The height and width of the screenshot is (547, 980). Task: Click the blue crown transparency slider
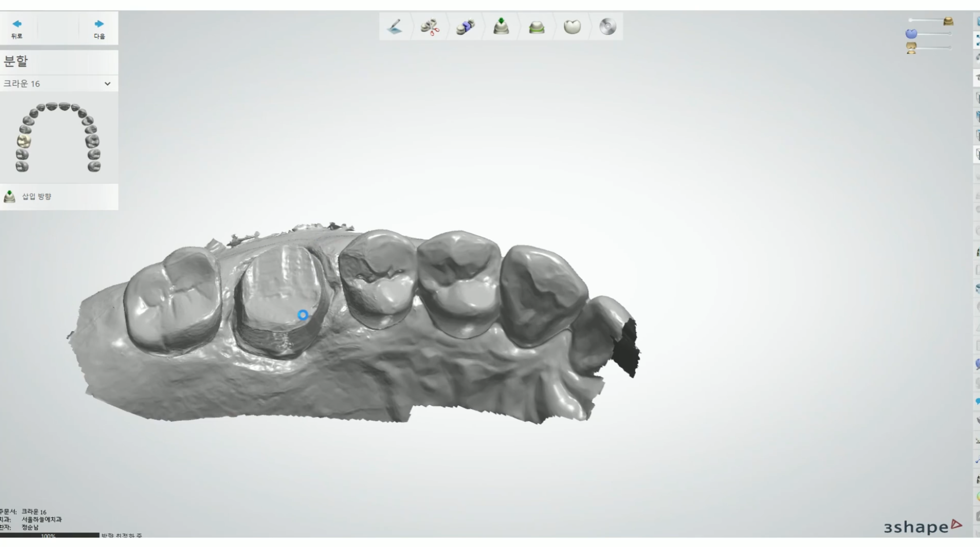tap(935, 34)
